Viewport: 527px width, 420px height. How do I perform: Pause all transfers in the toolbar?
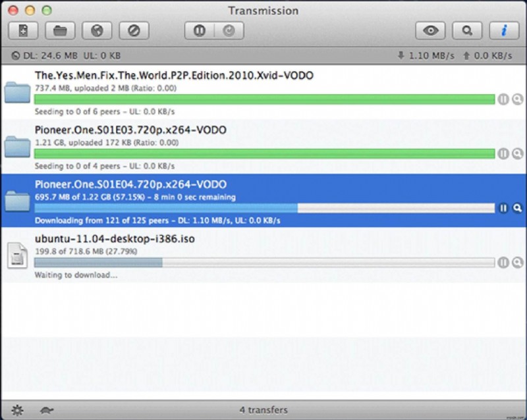tap(200, 30)
